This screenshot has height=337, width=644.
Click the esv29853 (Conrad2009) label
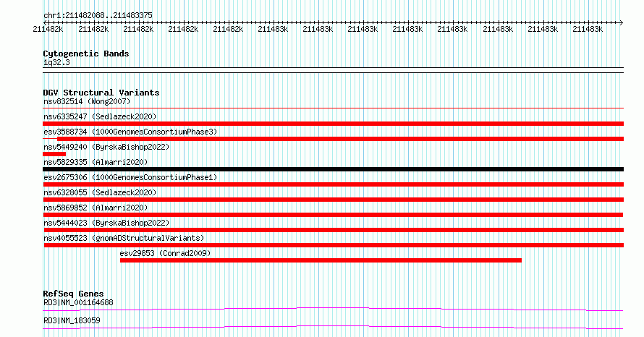[165, 253]
